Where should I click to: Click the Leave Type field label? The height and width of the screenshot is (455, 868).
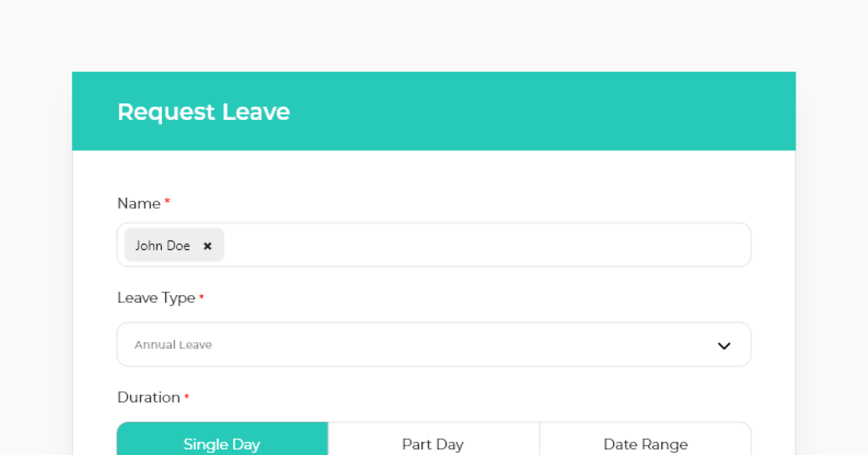(x=157, y=299)
